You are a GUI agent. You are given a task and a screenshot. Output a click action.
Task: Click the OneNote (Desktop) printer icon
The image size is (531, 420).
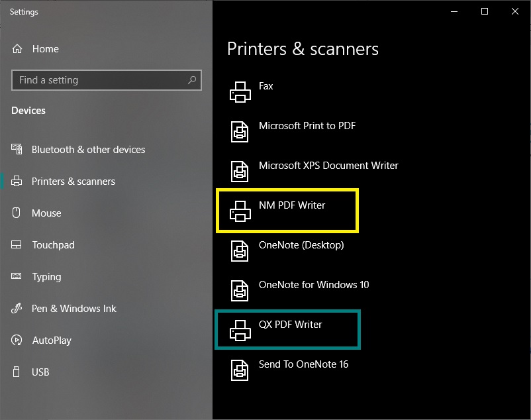click(x=240, y=251)
